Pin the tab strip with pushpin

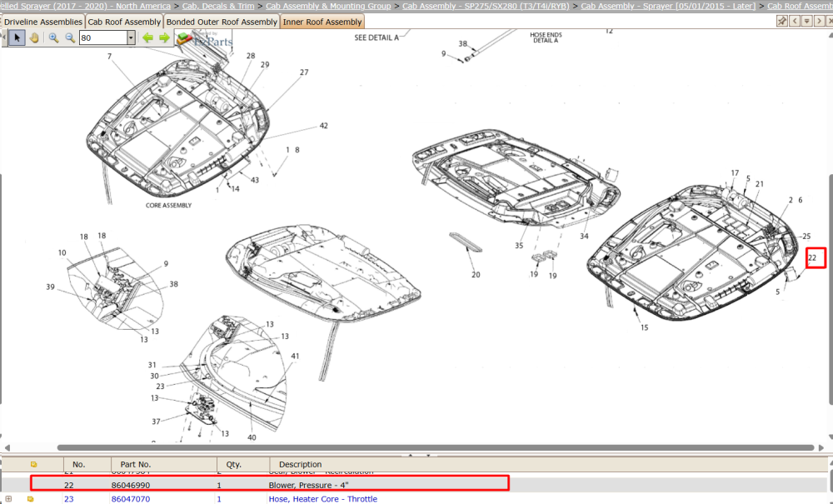[x=781, y=21]
